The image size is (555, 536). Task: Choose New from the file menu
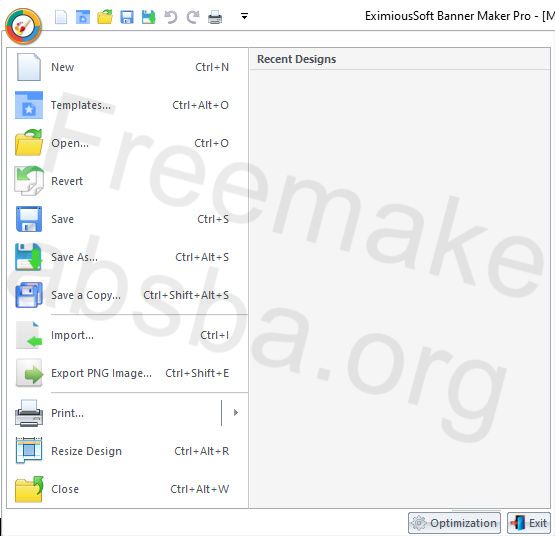click(127, 67)
